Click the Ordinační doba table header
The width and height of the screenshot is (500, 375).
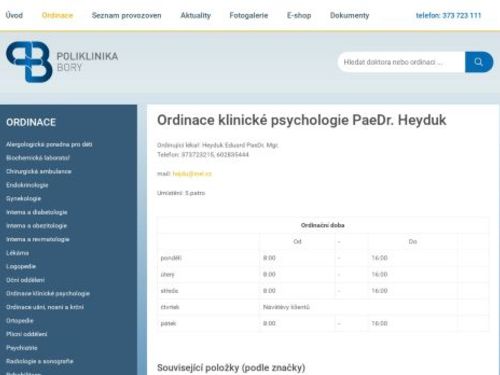point(322,225)
